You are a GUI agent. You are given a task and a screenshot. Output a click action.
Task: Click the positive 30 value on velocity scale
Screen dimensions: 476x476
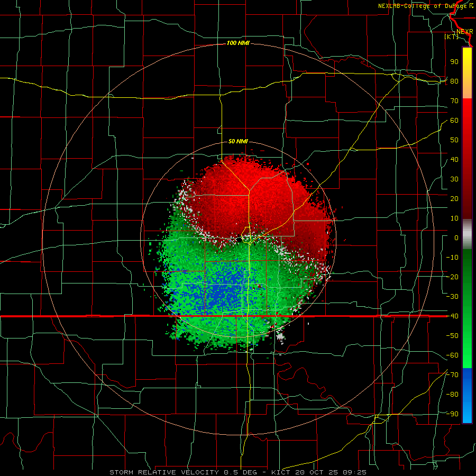coord(454,179)
